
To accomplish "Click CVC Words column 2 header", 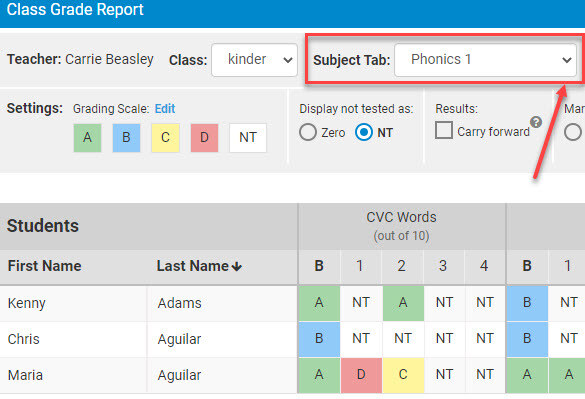I will pos(402,266).
